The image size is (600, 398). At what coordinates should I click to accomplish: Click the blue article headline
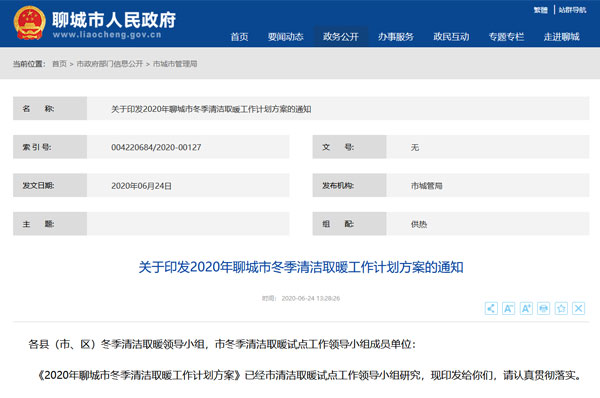(x=301, y=267)
